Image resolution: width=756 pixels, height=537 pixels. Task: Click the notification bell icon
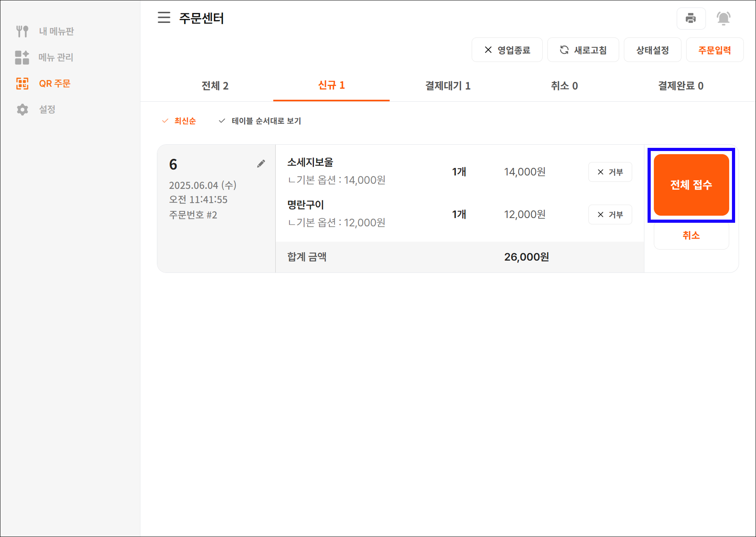[x=723, y=19]
